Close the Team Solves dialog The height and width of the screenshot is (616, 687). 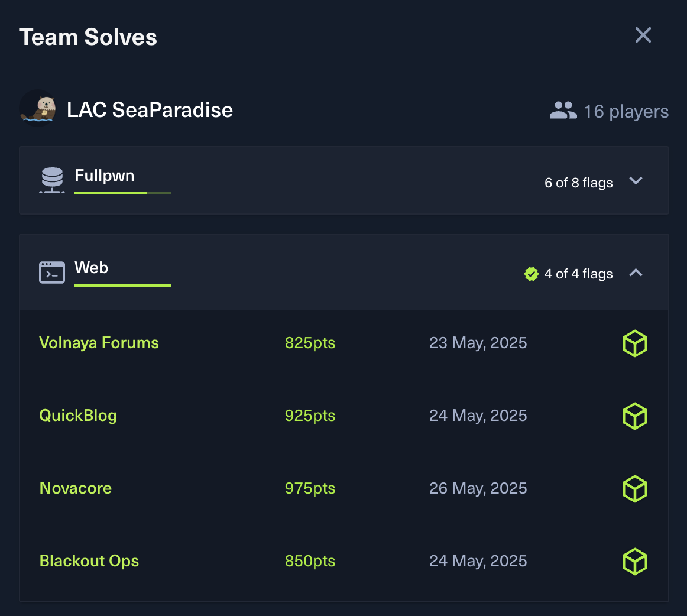pos(643,35)
